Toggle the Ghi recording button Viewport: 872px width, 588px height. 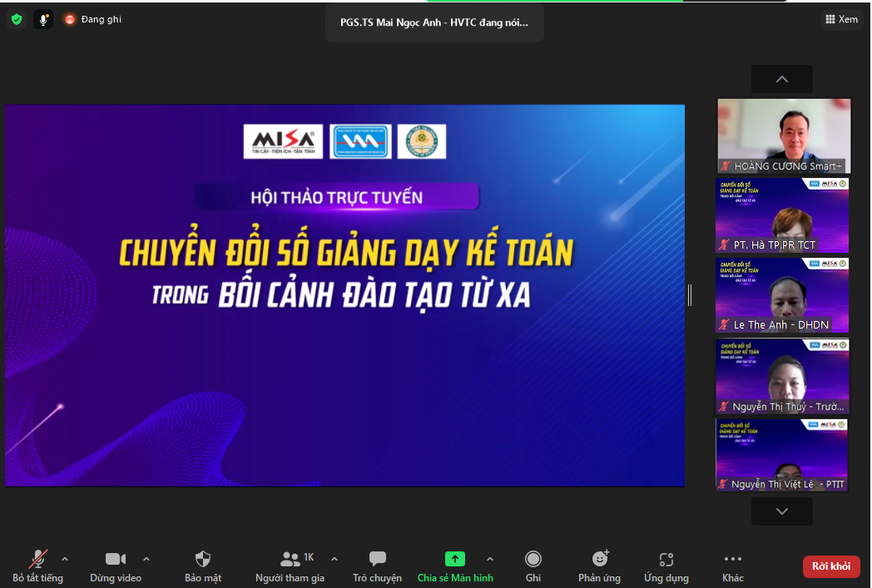pos(533,566)
